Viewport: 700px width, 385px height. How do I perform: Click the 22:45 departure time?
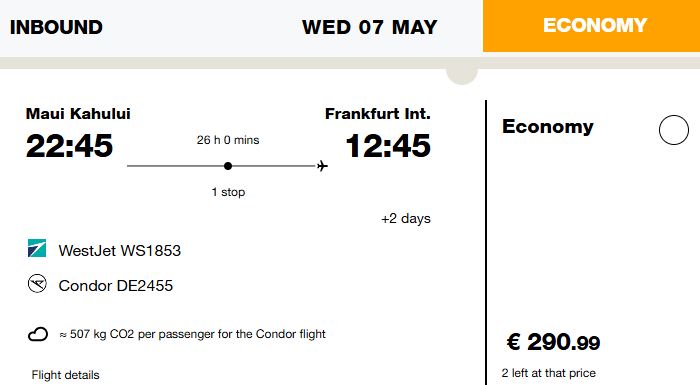pyautogui.click(x=69, y=146)
